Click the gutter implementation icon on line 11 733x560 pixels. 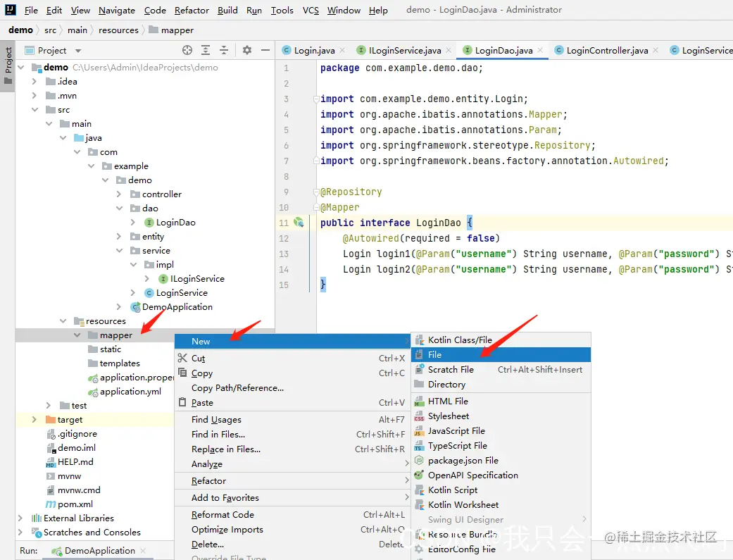coord(299,222)
